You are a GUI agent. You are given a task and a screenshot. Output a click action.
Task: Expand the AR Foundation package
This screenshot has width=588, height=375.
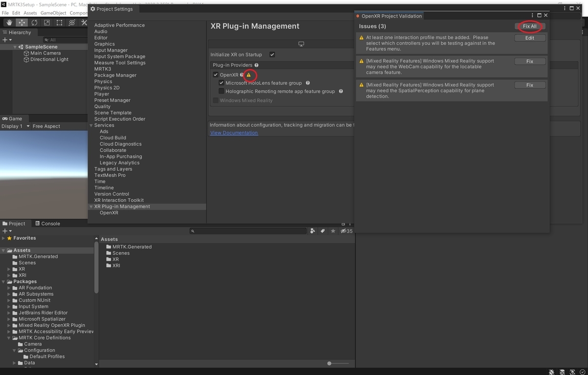pyautogui.click(x=9, y=288)
